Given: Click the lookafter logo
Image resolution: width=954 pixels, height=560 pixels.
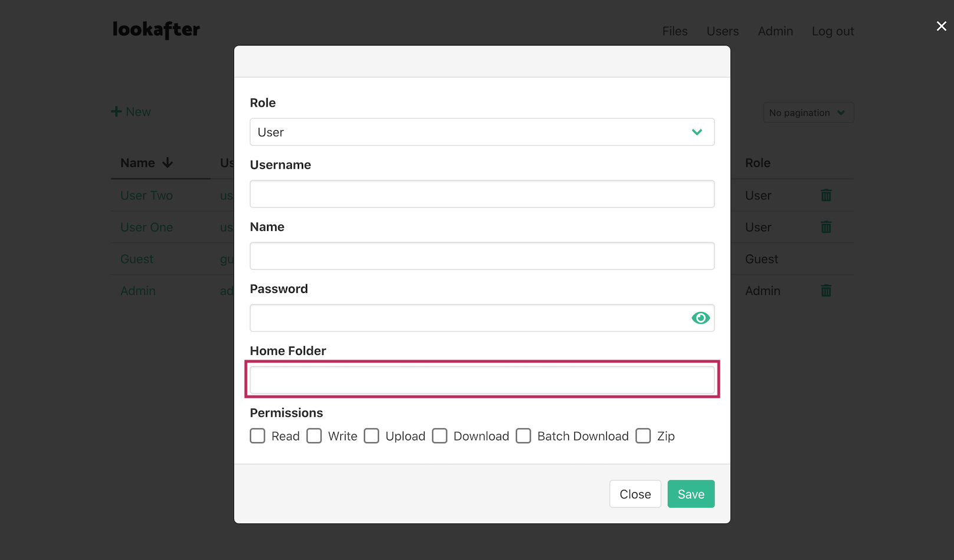Looking at the screenshot, I should point(156,29).
